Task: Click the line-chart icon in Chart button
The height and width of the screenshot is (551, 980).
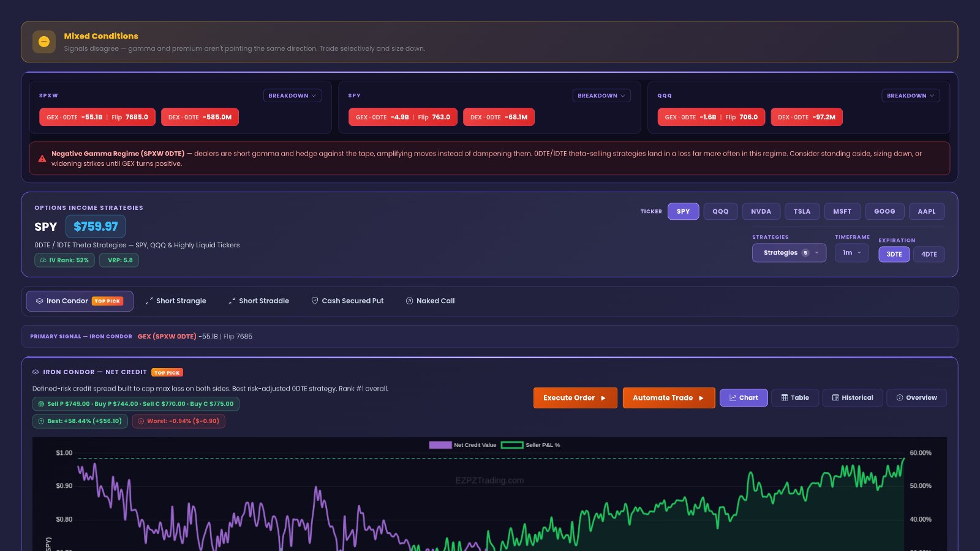Action: (x=733, y=398)
